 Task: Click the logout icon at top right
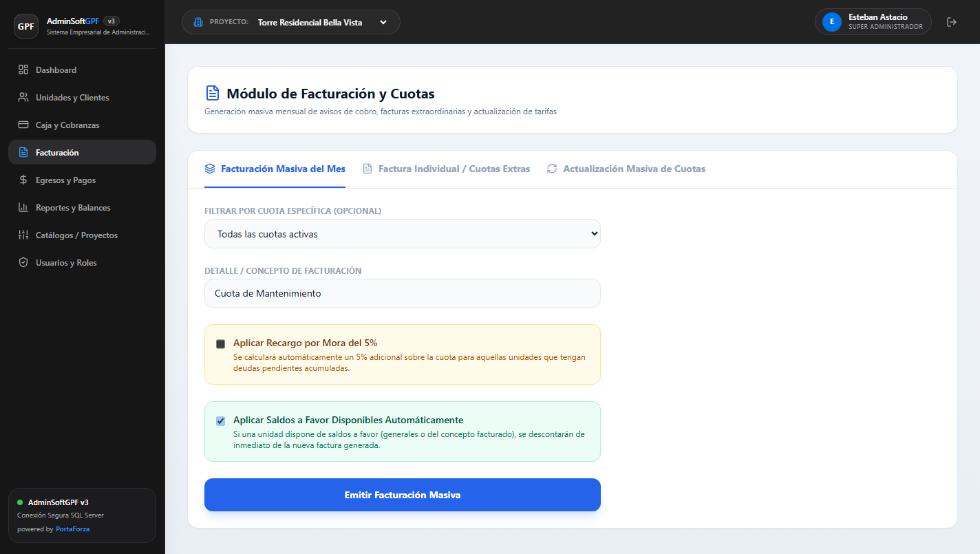pyautogui.click(x=952, y=22)
